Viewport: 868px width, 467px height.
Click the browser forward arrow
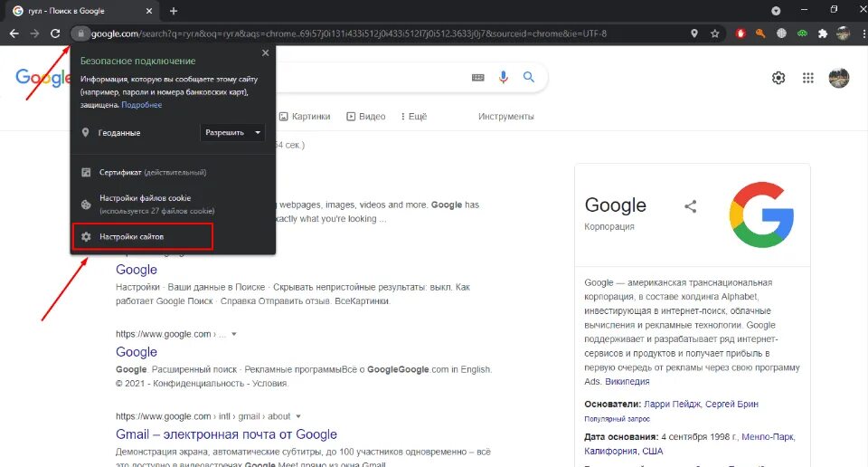pos(34,33)
